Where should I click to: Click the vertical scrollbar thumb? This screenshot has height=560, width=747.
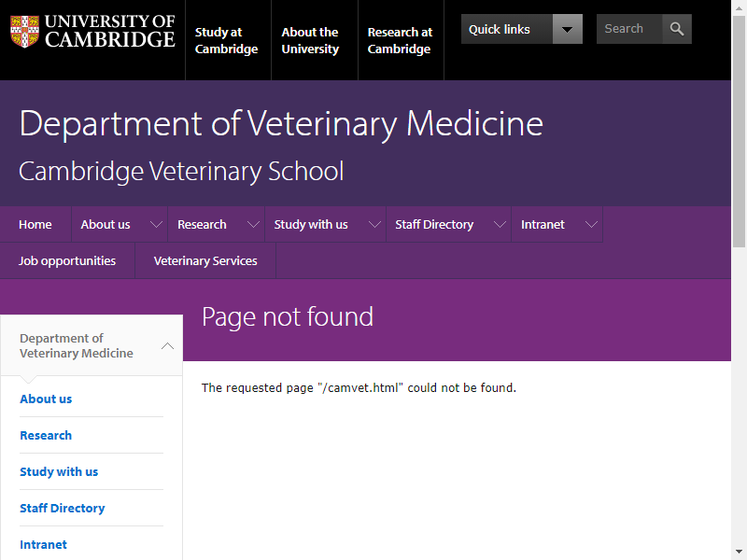739,131
